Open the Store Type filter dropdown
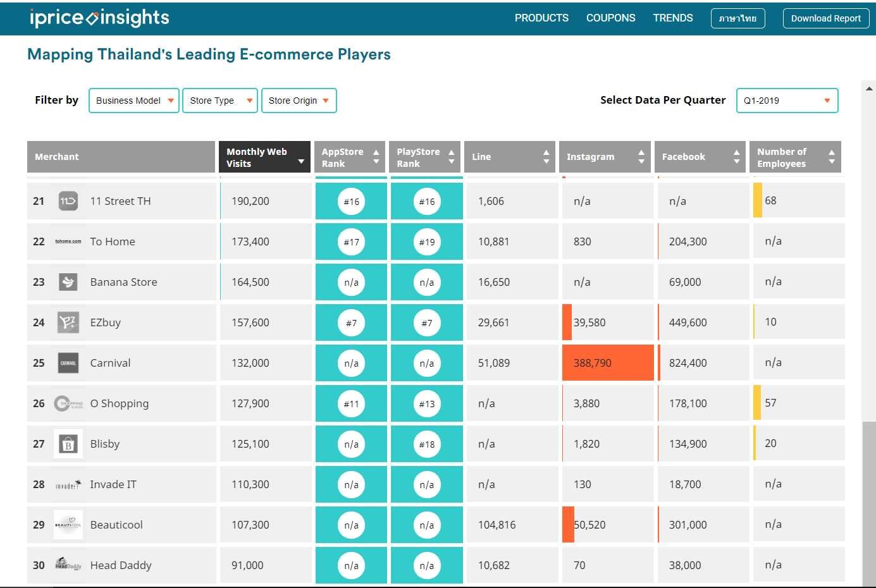 point(220,101)
